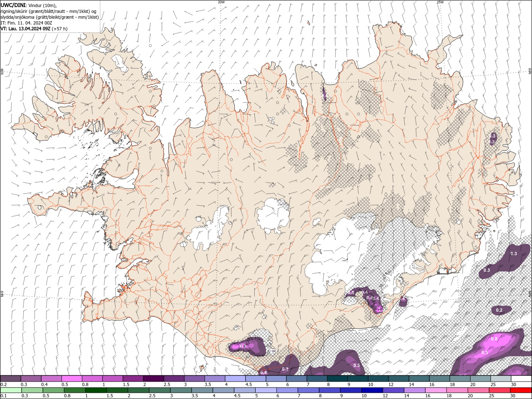Click the '0.8' label in pink snow area
Viewport: 532px width, 399px height.
[x=494, y=339]
